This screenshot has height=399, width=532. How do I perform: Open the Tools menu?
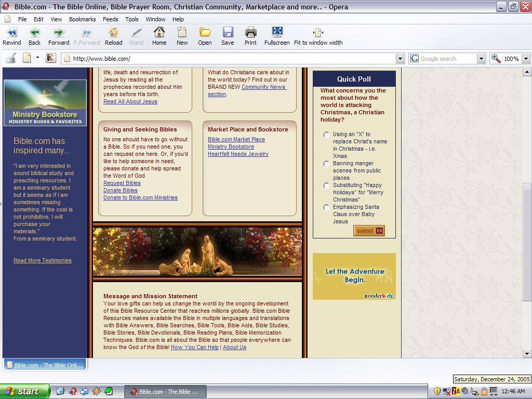pyautogui.click(x=131, y=19)
